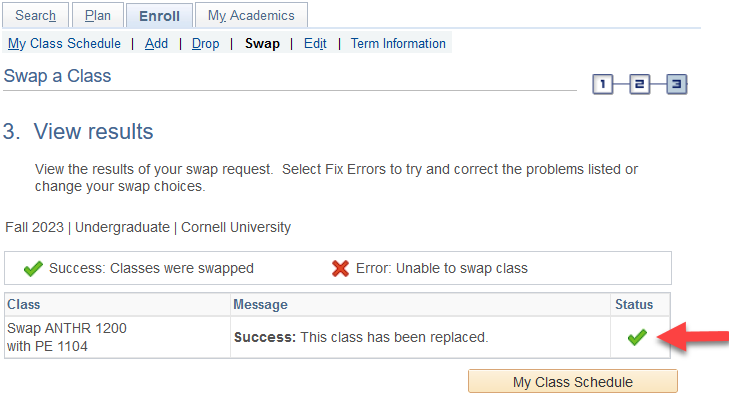The height and width of the screenshot is (401, 729).
Task: Open the Term Information link
Action: 398,44
